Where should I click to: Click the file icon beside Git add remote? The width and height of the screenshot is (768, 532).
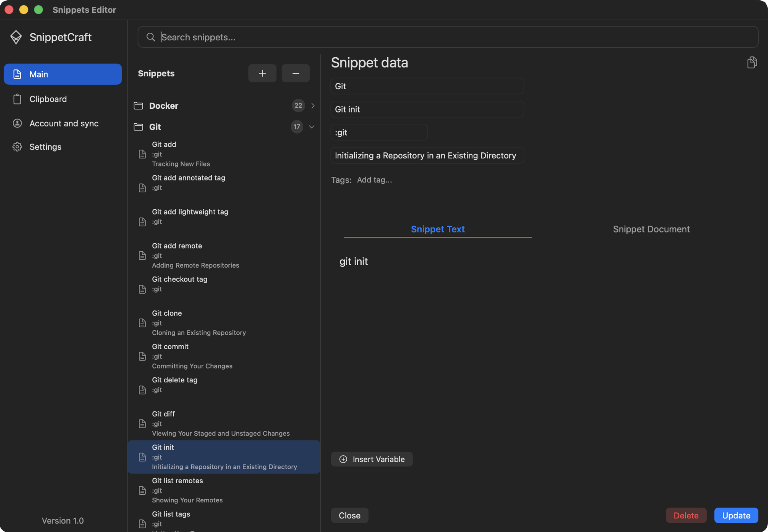[142, 255]
